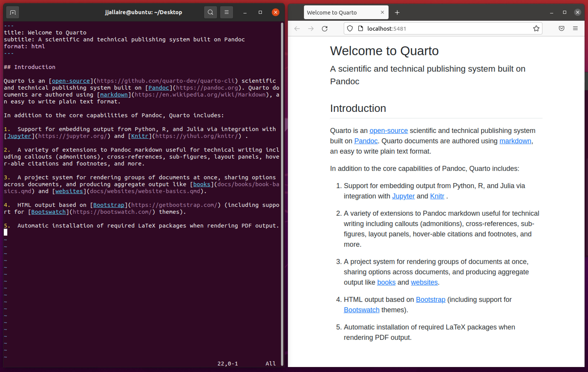588x372 pixels.
Task: Visit the Bootswatch link
Action: click(361, 310)
